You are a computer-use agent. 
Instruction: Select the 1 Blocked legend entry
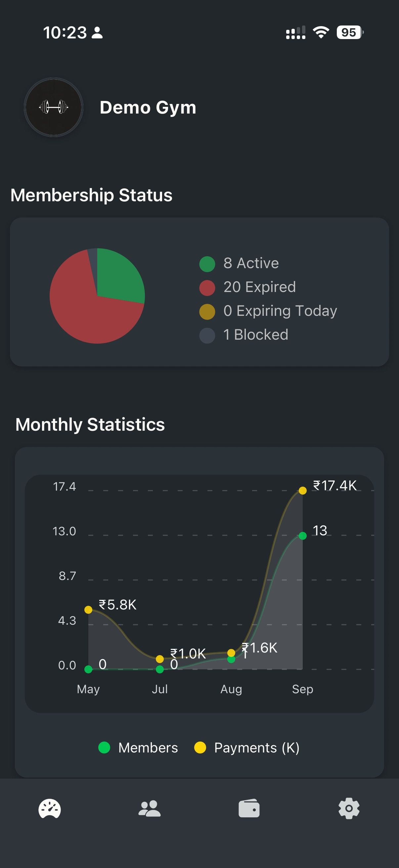click(x=255, y=335)
